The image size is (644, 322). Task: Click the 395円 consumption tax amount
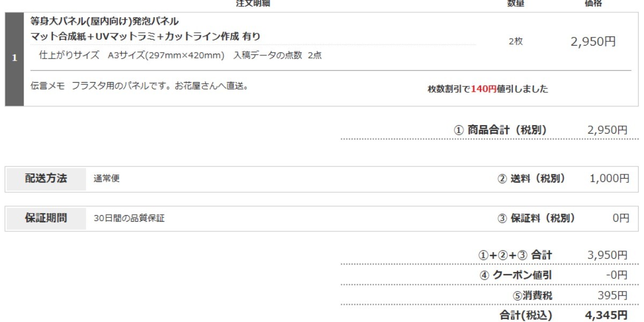tap(612, 296)
